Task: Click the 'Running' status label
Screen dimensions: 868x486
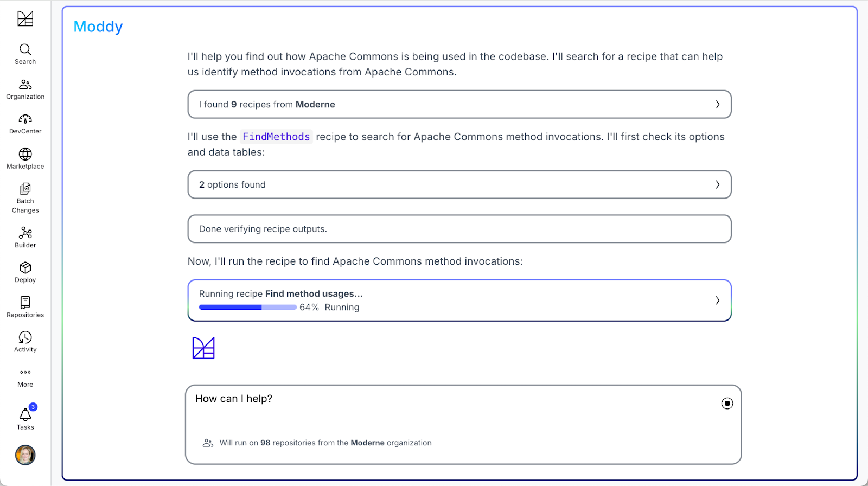Action: tap(342, 307)
